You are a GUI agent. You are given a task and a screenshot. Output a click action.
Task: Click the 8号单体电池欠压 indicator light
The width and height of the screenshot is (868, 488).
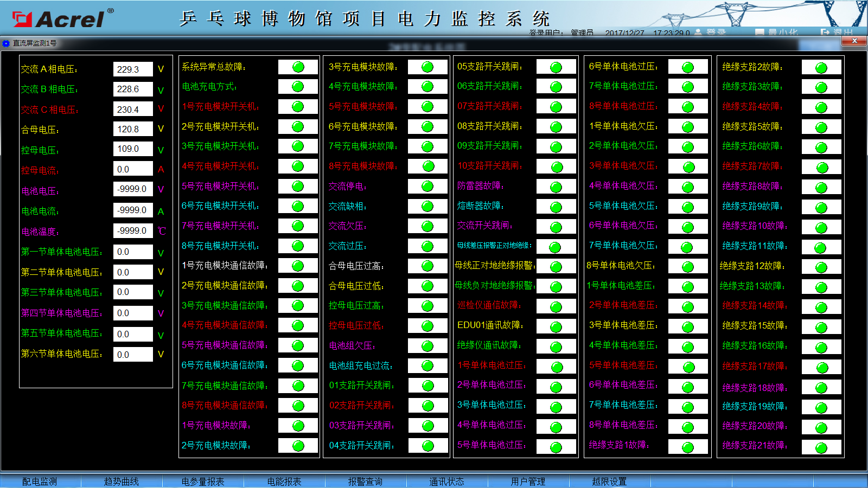click(688, 267)
